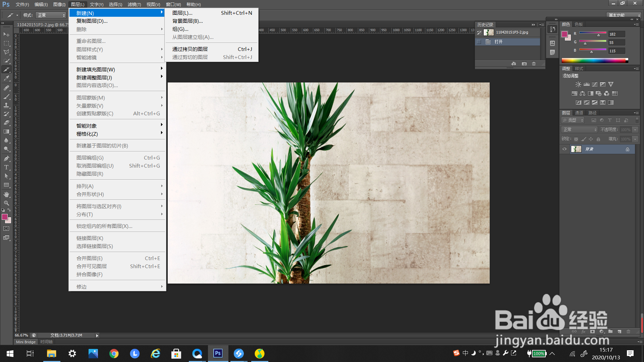644x362 pixels.
Task: Click the Color Balance adjustment icon
Action: (x=583, y=94)
